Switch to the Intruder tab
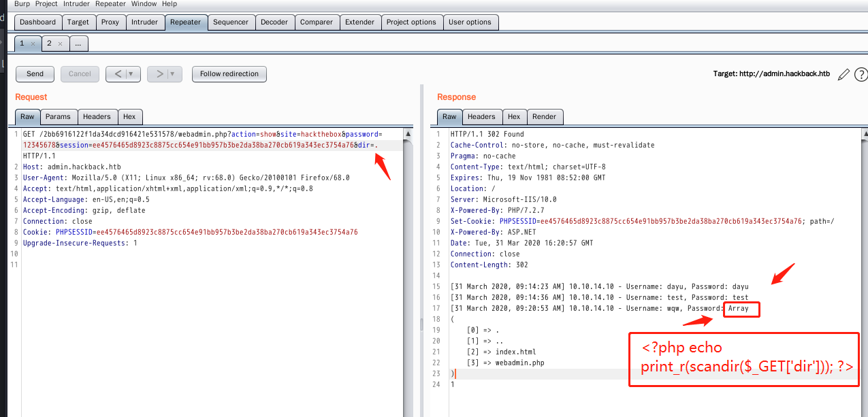This screenshot has width=868, height=417. point(144,22)
